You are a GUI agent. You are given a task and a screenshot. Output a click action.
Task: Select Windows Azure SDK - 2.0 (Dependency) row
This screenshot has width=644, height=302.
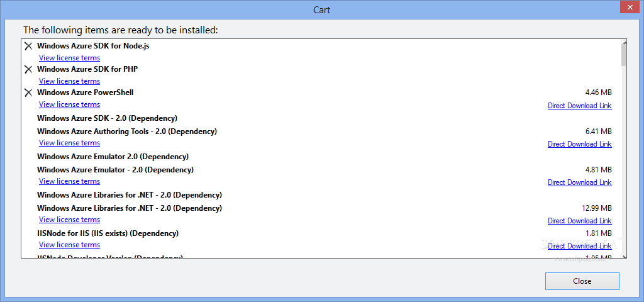pyautogui.click(x=107, y=118)
